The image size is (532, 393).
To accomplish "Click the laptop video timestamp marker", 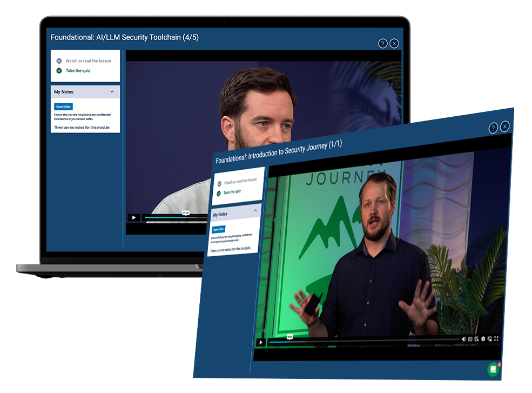I will coord(186,213).
